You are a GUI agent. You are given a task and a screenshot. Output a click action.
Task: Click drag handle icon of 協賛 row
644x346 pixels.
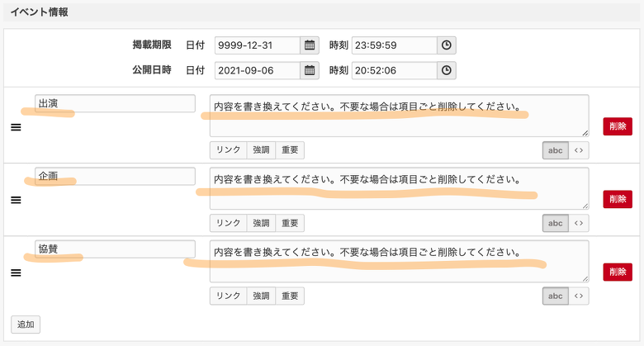coord(16,273)
